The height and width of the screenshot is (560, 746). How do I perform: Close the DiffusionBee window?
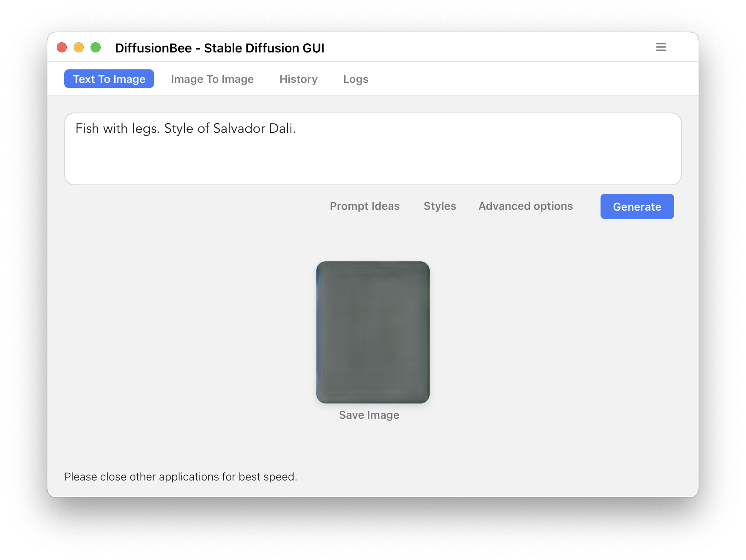click(x=62, y=48)
